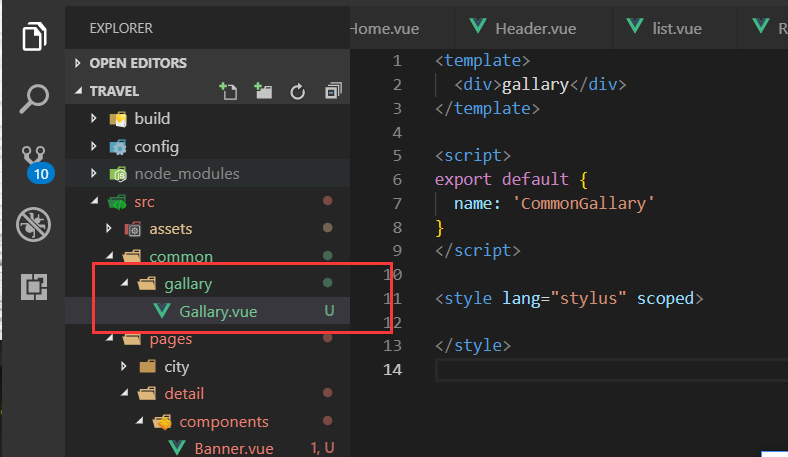Click the build folder icon
The width and height of the screenshot is (788, 457).
point(118,119)
